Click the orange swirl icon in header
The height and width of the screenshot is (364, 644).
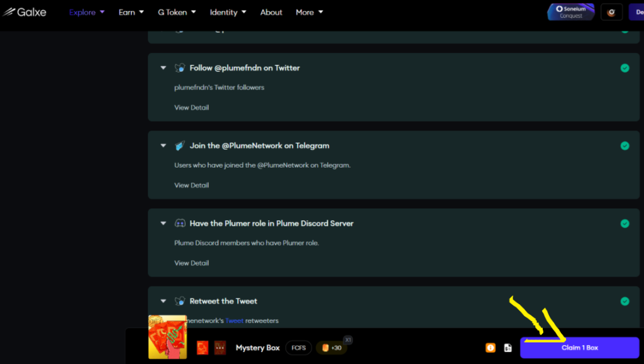[x=611, y=12]
